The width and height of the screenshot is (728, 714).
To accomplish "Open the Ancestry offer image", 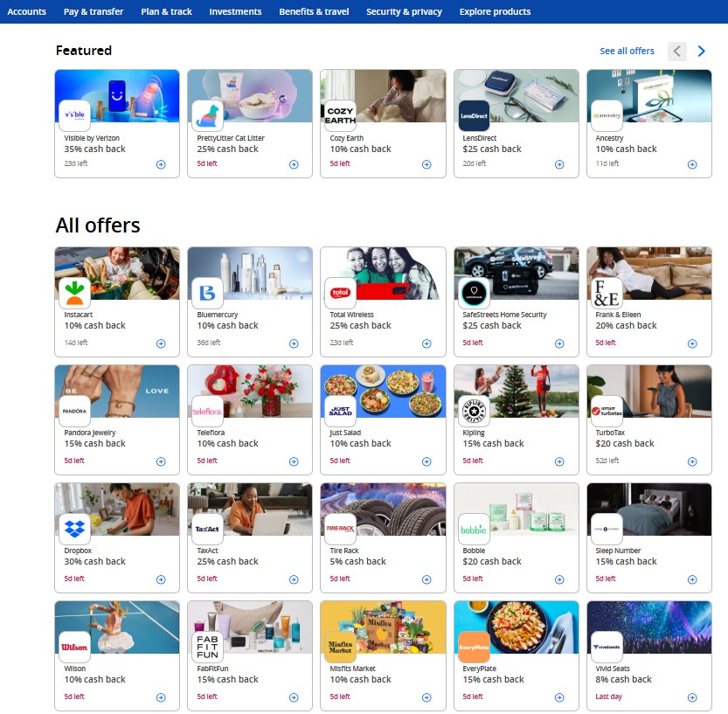I will [x=649, y=96].
